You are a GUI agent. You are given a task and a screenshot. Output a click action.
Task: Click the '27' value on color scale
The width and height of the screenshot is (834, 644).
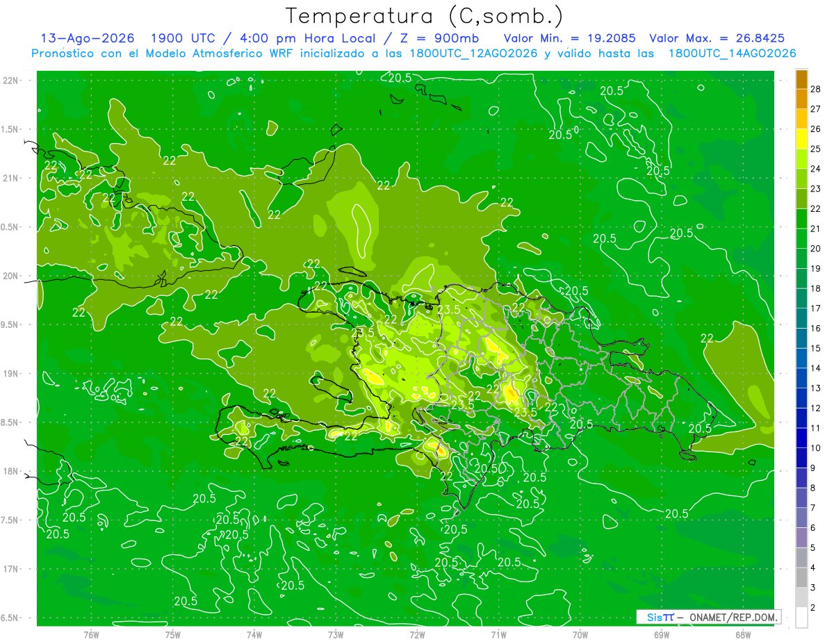[816, 108]
